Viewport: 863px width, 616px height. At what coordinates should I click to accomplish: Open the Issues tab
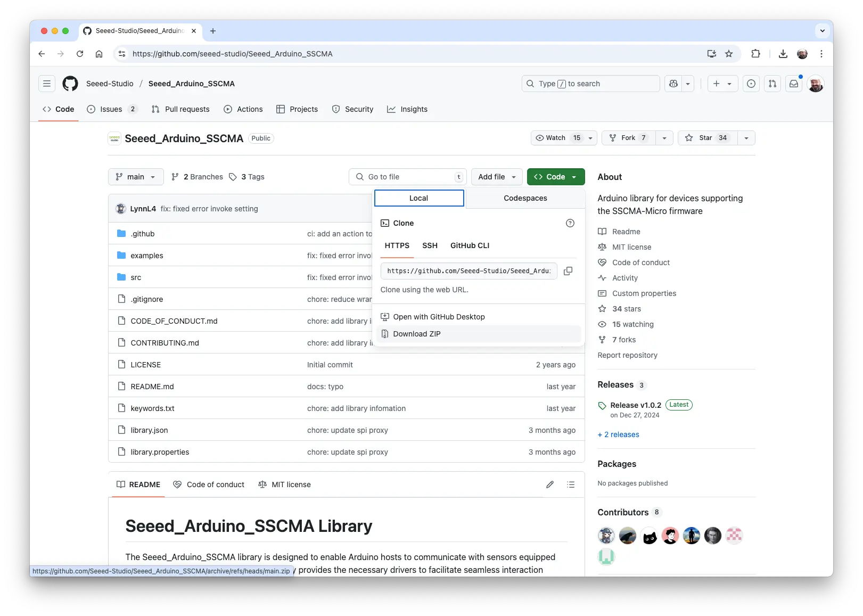tap(111, 109)
